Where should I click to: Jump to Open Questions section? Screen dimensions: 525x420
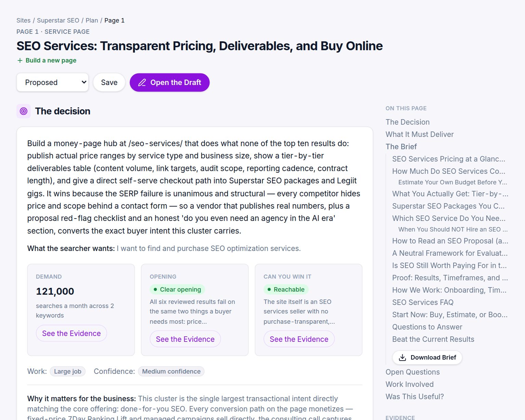click(x=413, y=372)
